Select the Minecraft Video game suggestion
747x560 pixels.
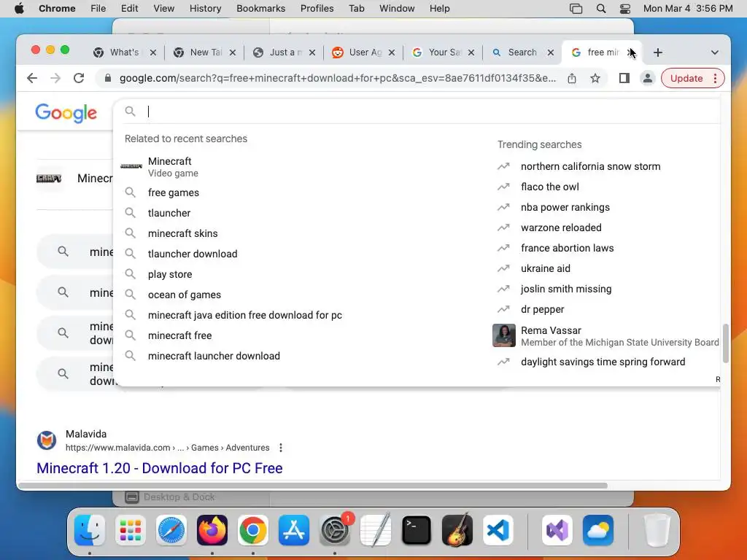[x=300, y=167]
